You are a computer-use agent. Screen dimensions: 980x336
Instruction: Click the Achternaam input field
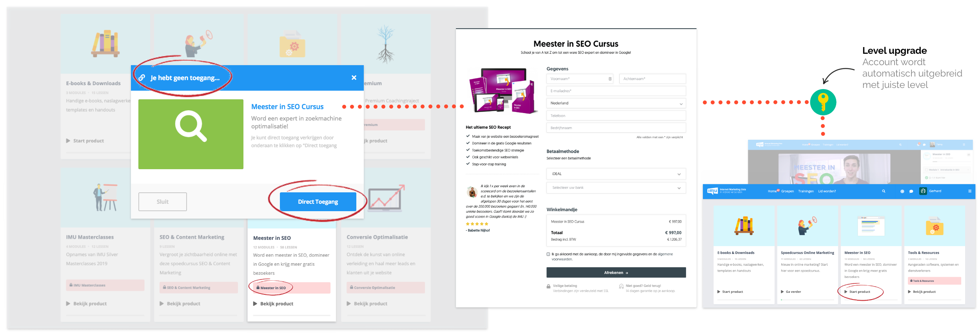(653, 79)
